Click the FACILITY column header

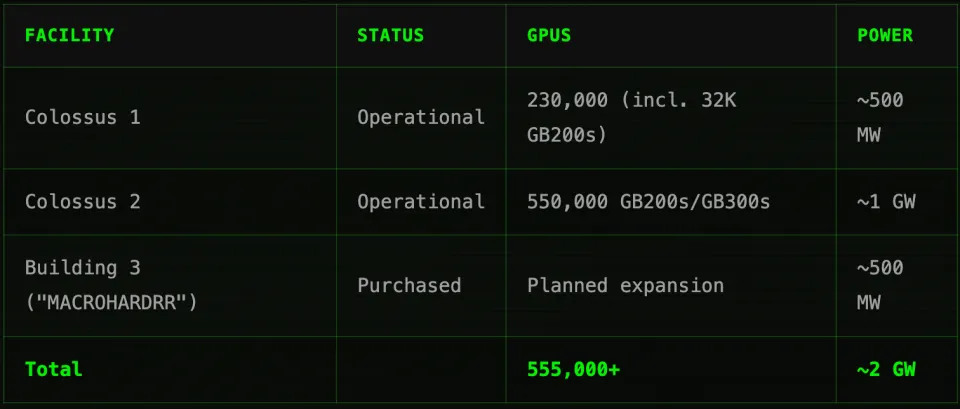tap(69, 35)
